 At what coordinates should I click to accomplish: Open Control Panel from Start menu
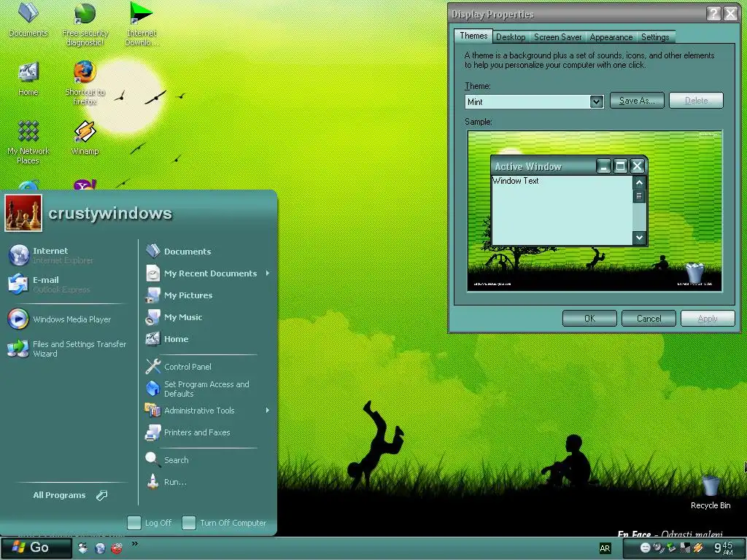[x=179, y=367]
